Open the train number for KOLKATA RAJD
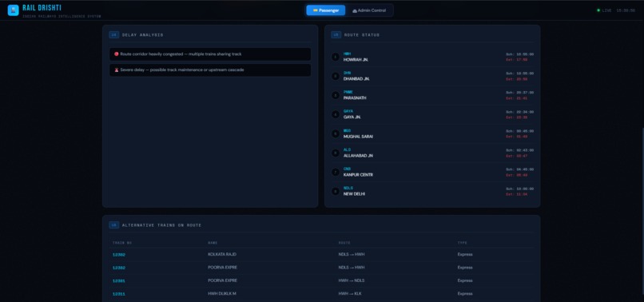 click(x=119, y=255)
